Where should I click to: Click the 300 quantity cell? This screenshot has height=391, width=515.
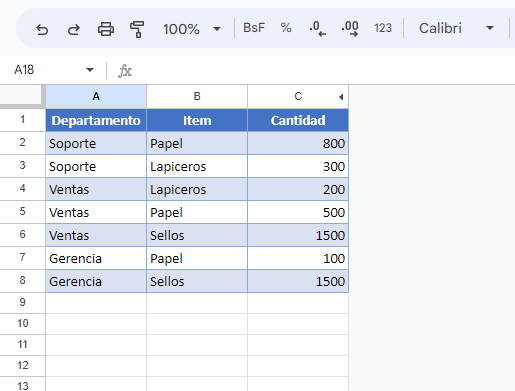pos(298,166)
